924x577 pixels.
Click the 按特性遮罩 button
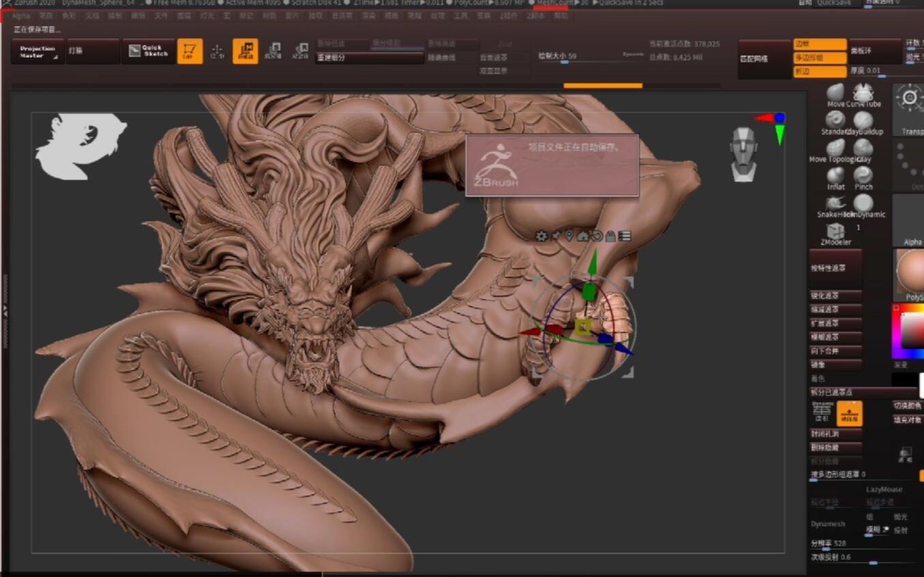pos(836,268)
